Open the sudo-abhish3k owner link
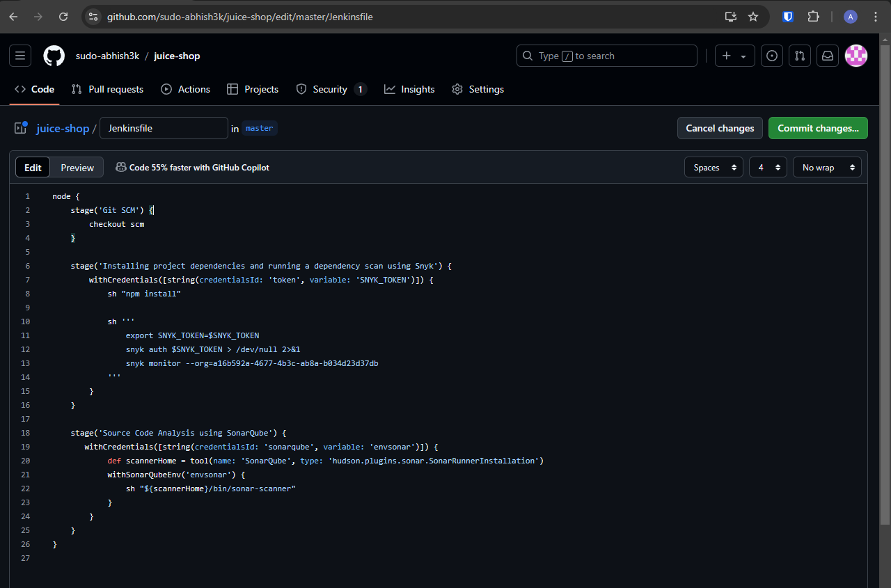Image resolution: width=891 pixels, height=588 pixels. coord(108,56)
